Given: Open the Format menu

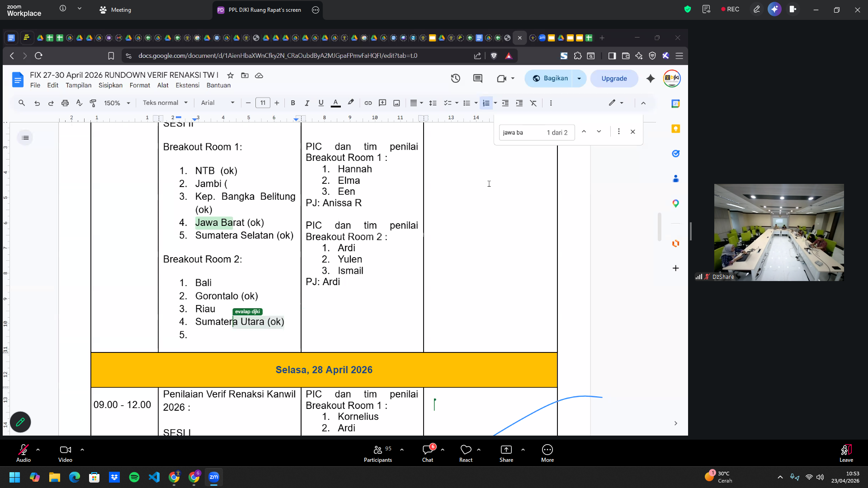Looking at the screenshot, I should click(x=140, y=85).
